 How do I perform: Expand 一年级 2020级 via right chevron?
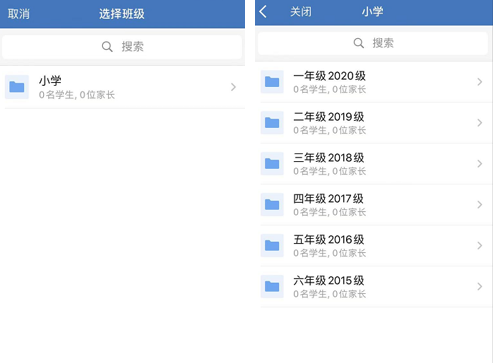pos(480,82)
